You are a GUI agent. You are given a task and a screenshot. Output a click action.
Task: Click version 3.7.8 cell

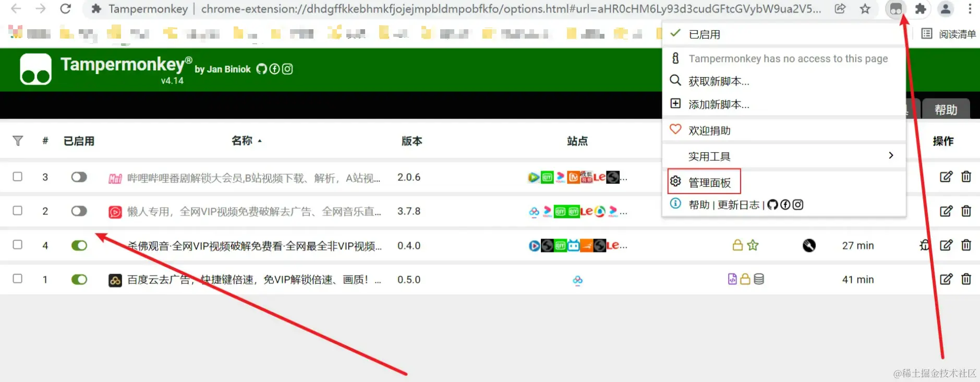point(409,211)
